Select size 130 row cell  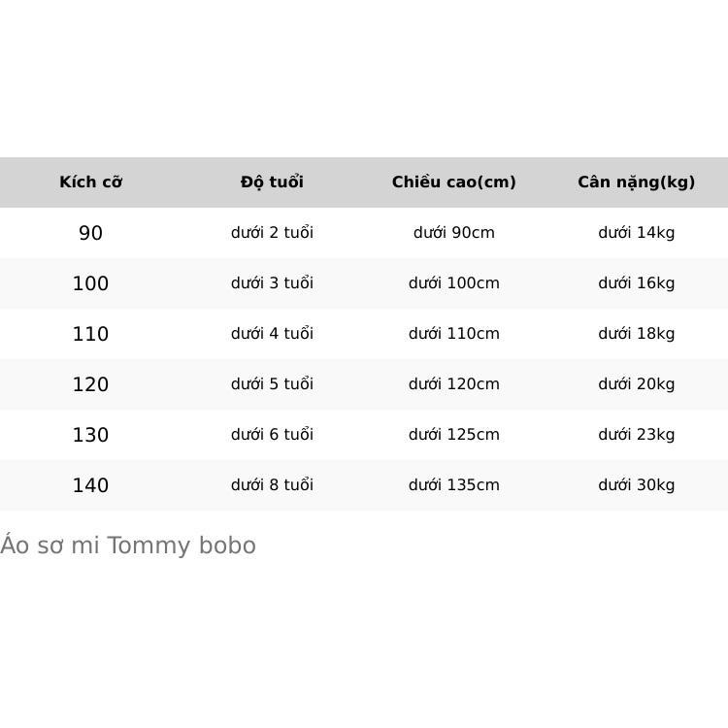click(x=91, y=435)
